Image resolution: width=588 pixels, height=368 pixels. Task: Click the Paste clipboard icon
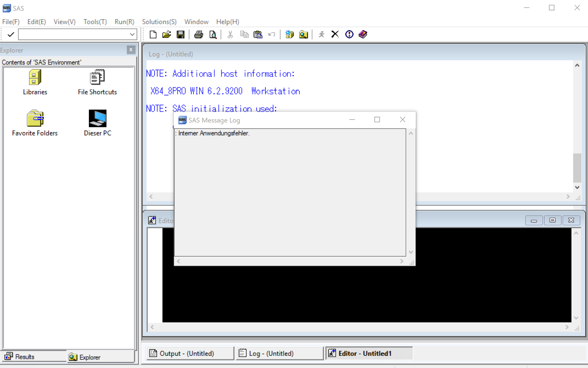click(258, 35)
